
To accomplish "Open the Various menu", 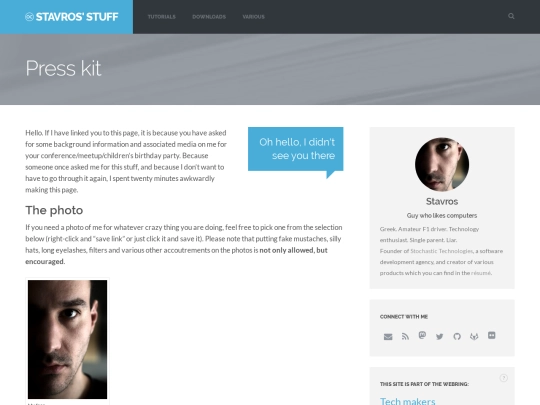I will (x=253, y=17).
